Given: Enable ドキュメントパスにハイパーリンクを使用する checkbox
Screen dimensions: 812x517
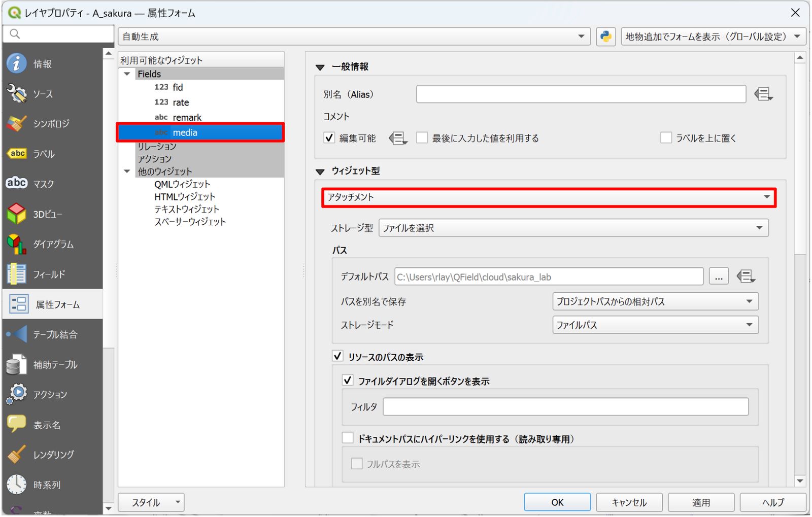Looking at the screenshot, I should tap(348, 438).
